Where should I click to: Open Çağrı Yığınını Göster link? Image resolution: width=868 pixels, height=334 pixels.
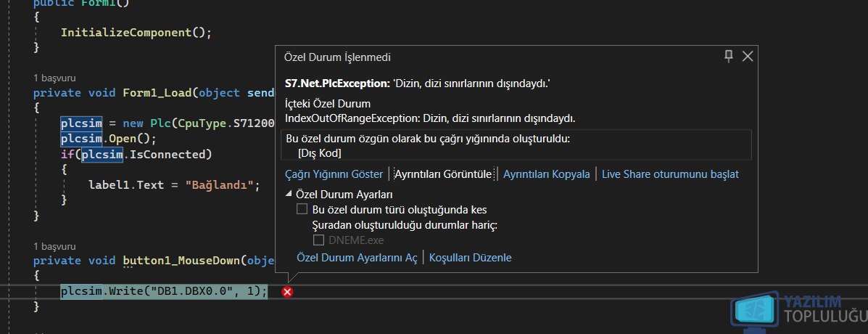point(334,174)
